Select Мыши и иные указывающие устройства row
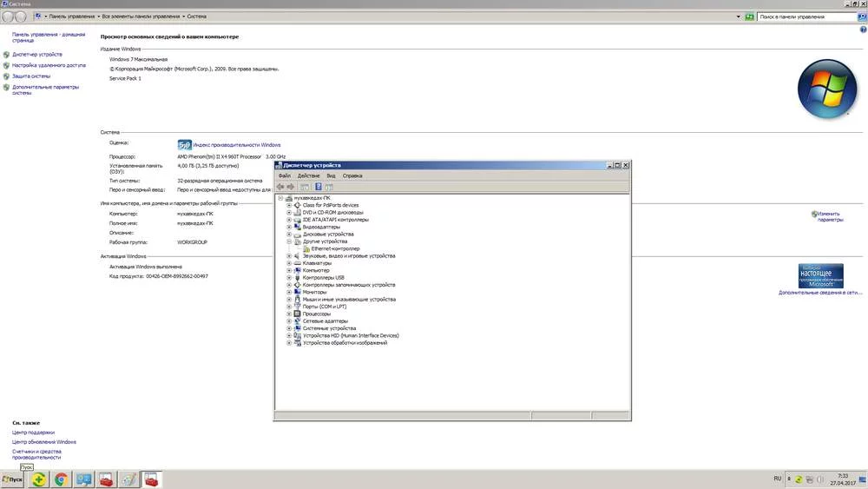The height and width of the screenshot is (489, 868). pyautogui.click(x=349, y=299)
